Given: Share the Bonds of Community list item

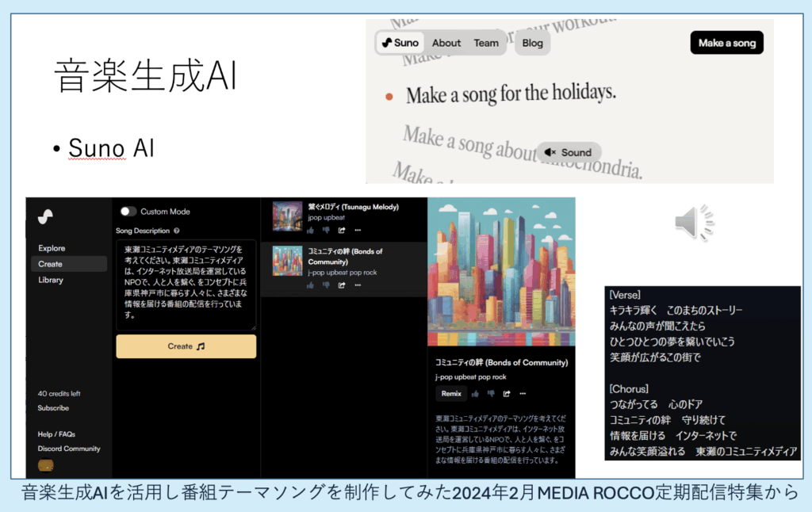Looking at the screenshot, I should pyautogui.click(x=342, y=285).
